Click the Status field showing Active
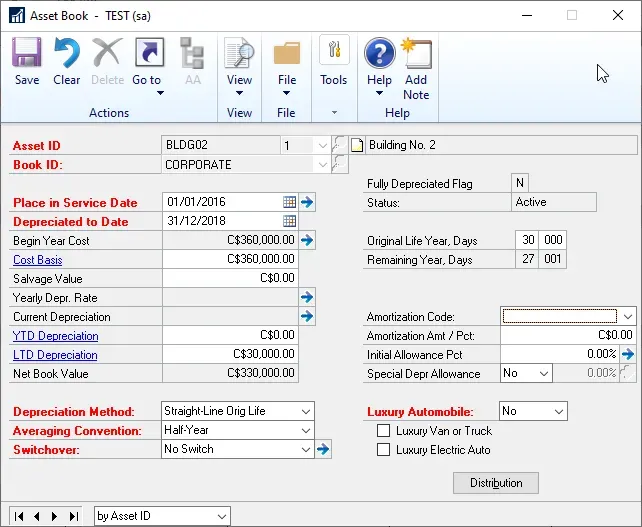The image size is (642, 527). [x=554, y=202]
